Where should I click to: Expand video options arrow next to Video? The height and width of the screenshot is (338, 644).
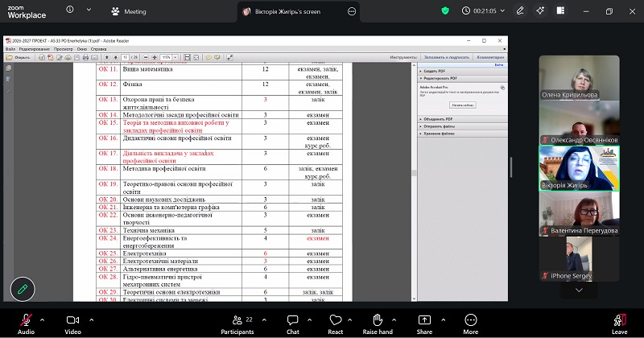(x=91, y=319)
